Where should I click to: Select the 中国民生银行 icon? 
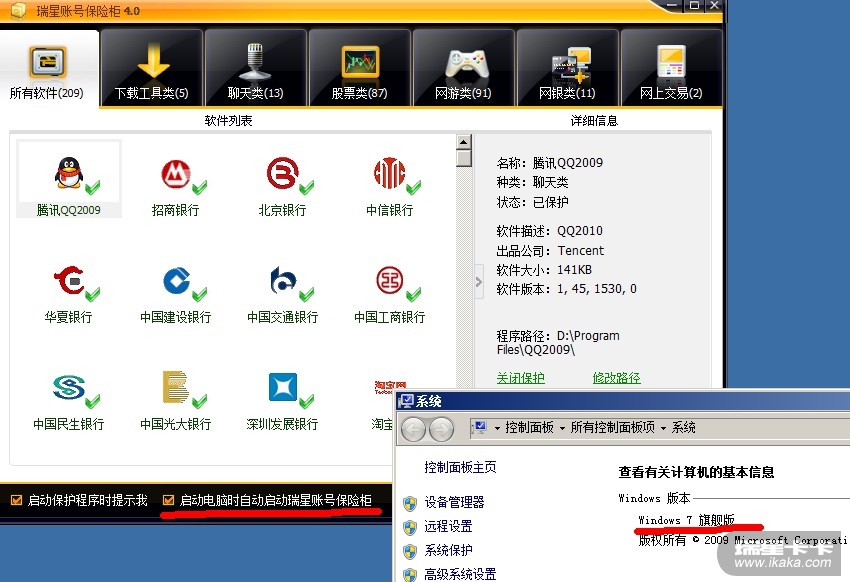69,387
